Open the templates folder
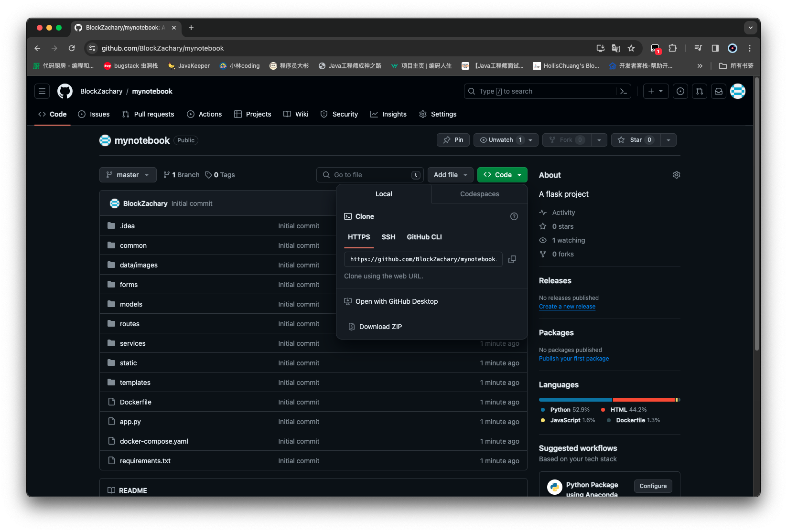Viewport: 787px width, 532px height. click(x=135, y=383)
